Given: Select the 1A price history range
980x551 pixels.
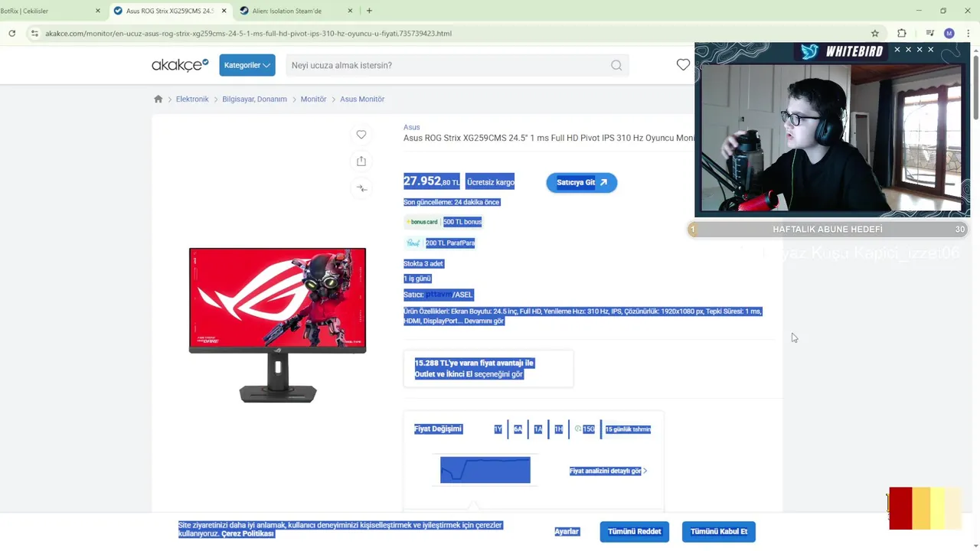Looking at the screenshot, I should 538,429.
